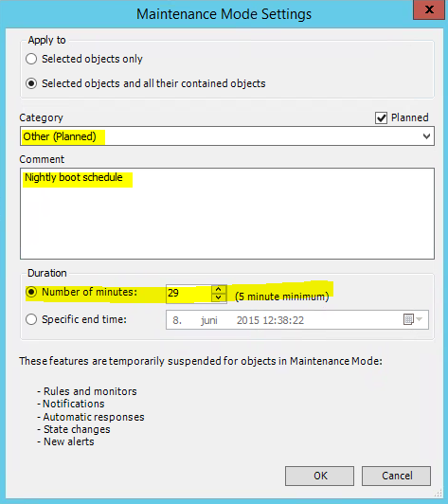
Task: Click the 'Maintenance Mode Settings' title bar
Action: 224,14
